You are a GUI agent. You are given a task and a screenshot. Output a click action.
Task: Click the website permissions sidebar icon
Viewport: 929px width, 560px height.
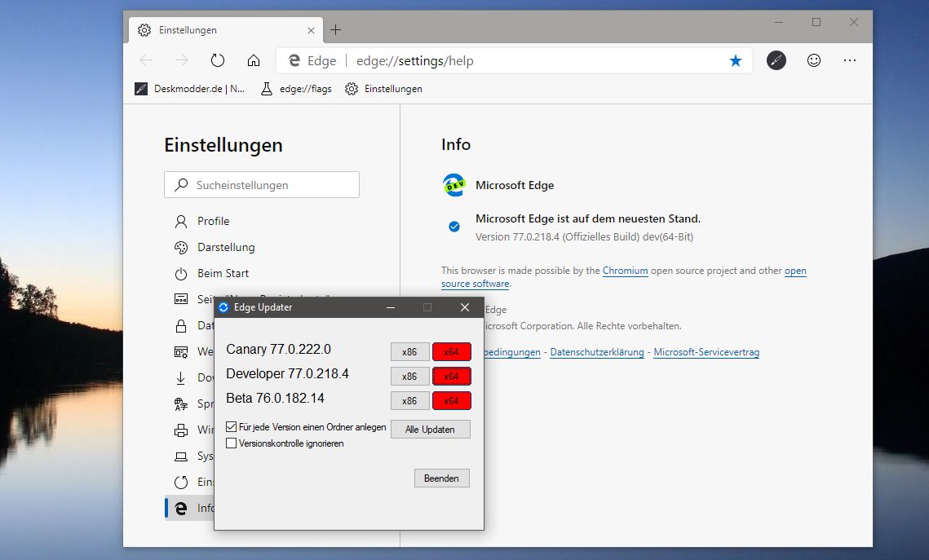[x=181, y=351]
